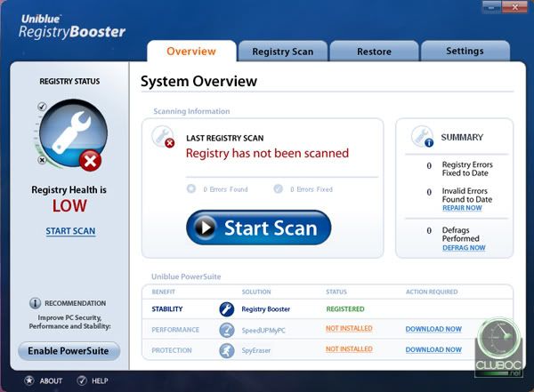Click the red X badge on status gauge
The height and width of the screenshot is (392, 534).
[90, 161]
